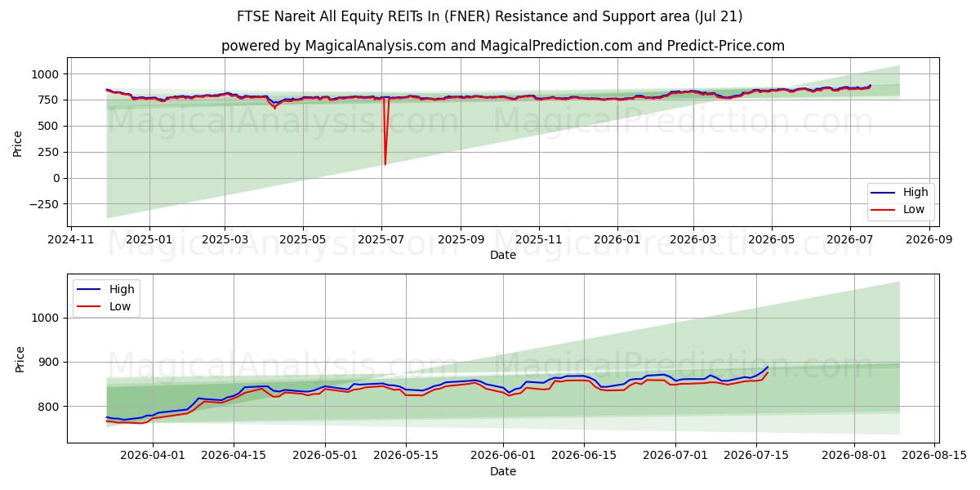Image resolution: width=980 pixels, height=490 pixels.
Task: Click the '2026-08-15' date tick on the bottom chart
Action: point(934,455)
